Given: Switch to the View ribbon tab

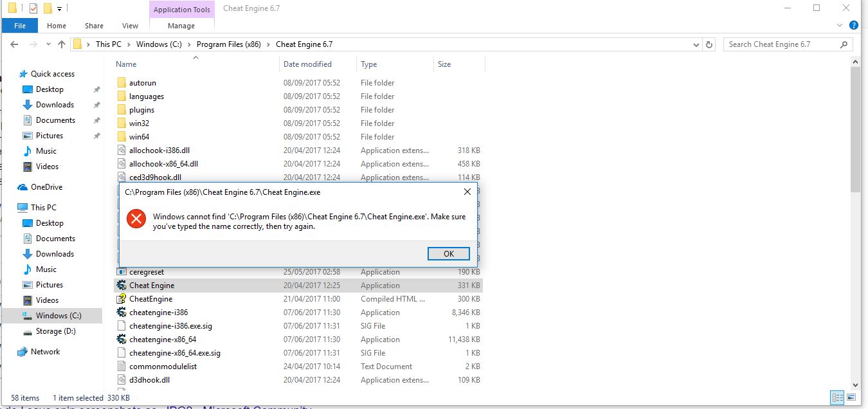Looking at the screenshot, I should click(x=130, y=26).
